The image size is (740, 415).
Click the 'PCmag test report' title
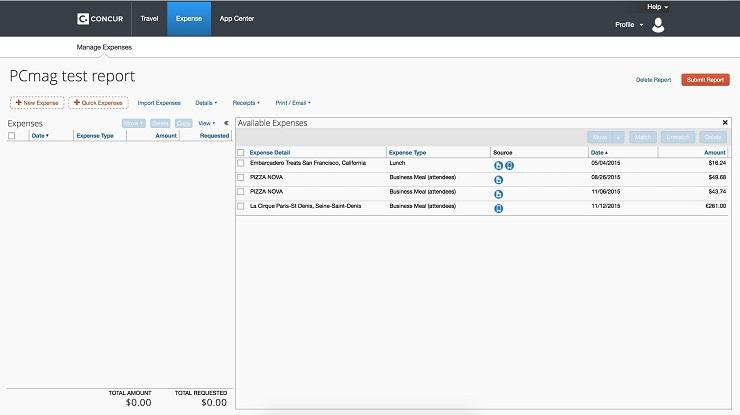click(x=72, y=76)
